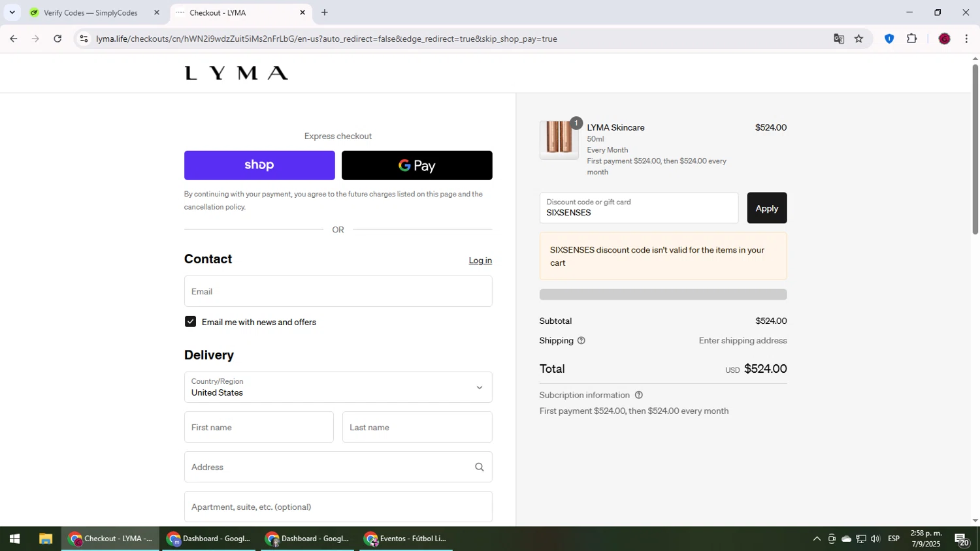
Task: Open the network tray icon
Action: 861,539
